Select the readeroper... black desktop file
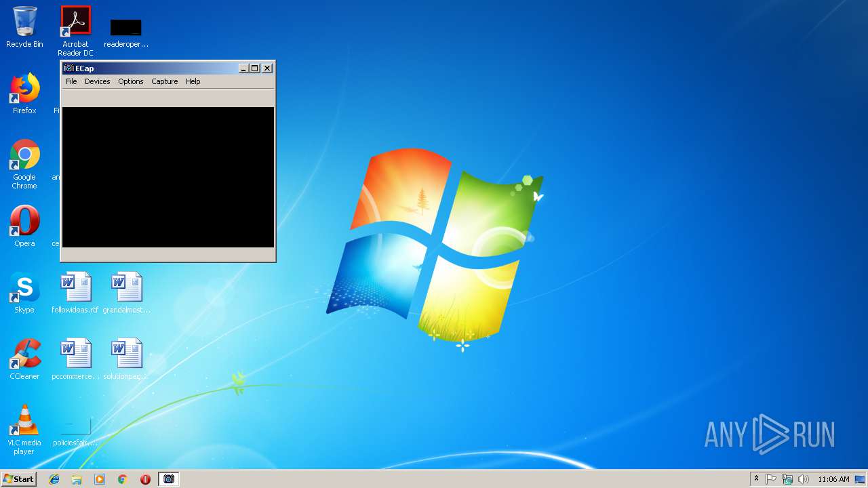The width and height of the screenshot is (868, 488). point(126,33)
